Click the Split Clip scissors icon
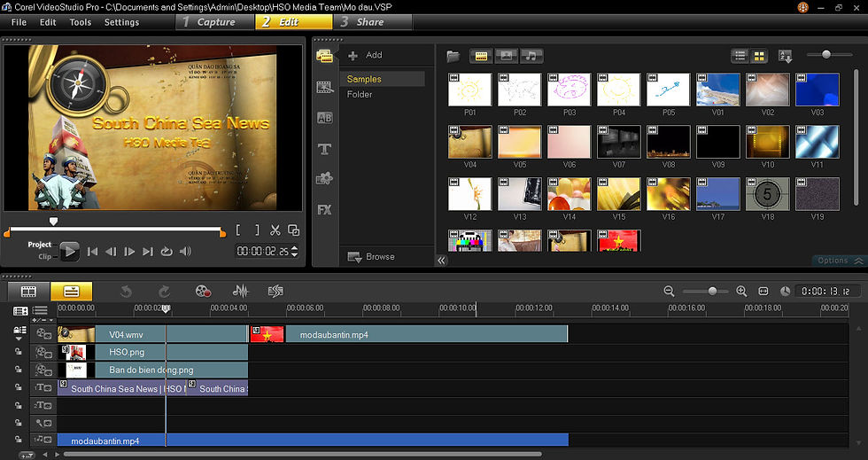The image size is (868, 460). [275, 230]
